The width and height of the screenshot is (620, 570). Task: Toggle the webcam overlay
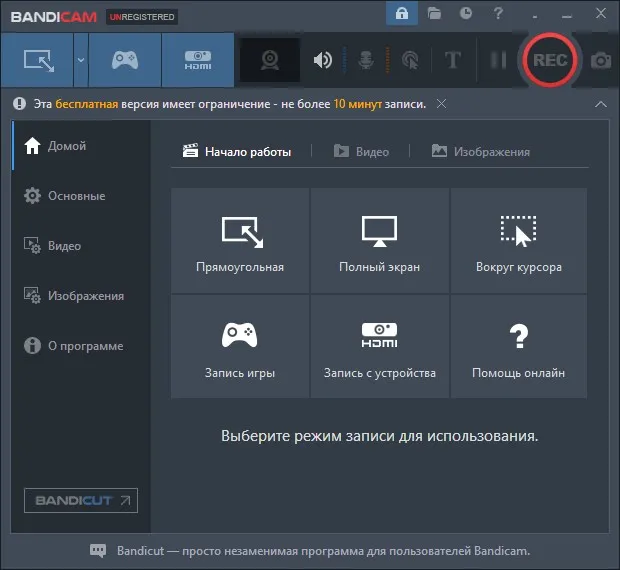coord(270,60)
